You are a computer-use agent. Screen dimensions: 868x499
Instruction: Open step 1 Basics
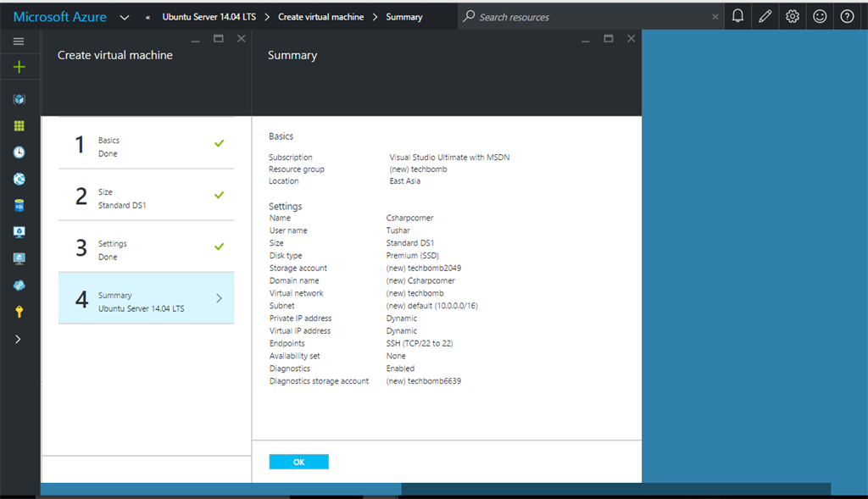click(146, 144)
